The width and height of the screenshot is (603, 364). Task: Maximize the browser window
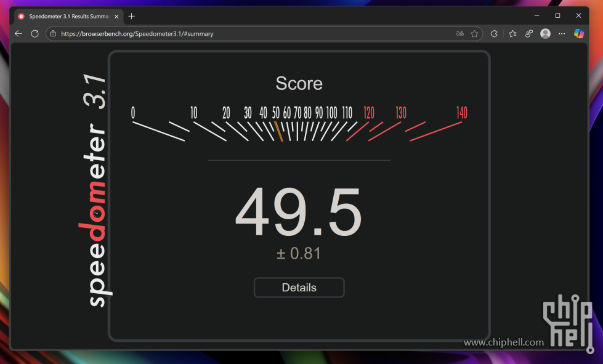point(557,16)
